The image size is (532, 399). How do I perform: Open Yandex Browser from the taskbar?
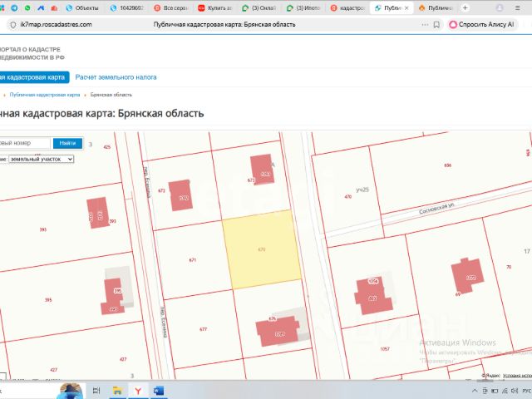click(138, 391)
